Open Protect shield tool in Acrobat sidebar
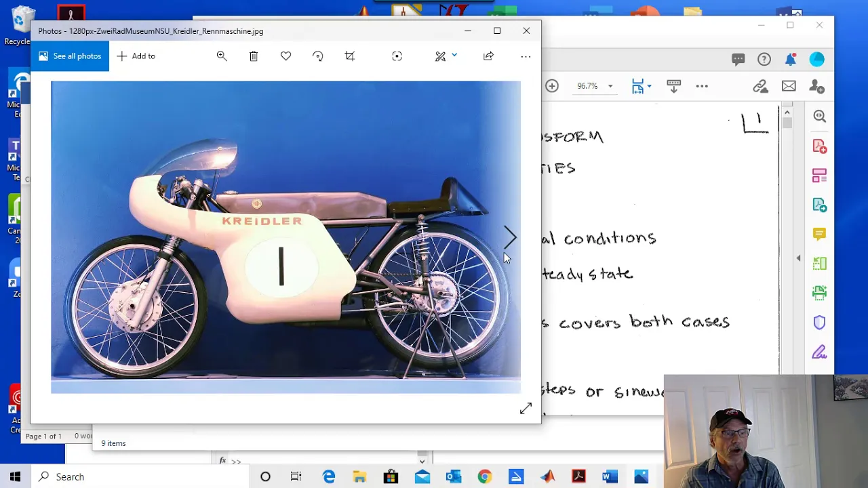The width and height of the screenshot is (868, 488). pyautogui.click(x=819, y=323)
